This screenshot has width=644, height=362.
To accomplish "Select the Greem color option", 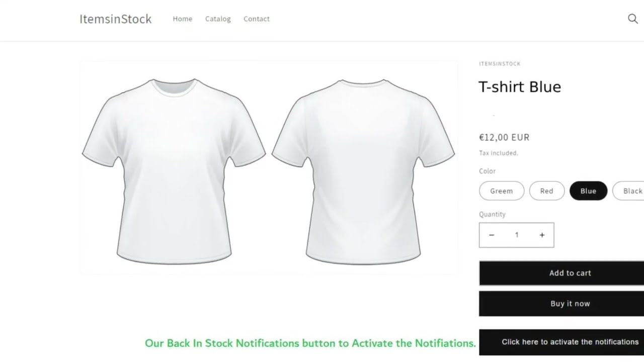I will (x=501, y=191).
